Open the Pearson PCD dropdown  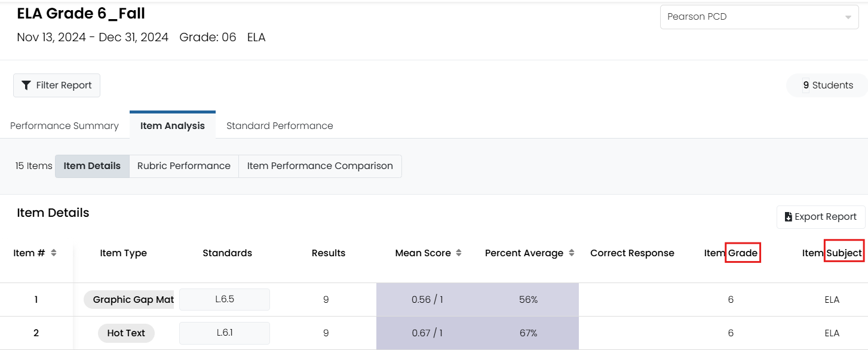pos(759,17)
